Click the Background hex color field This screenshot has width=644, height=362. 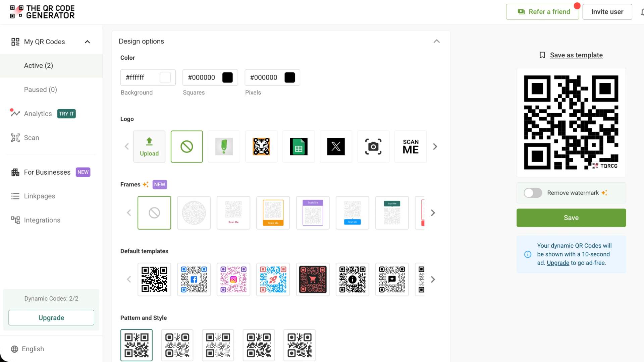click(x=148, y=77)
